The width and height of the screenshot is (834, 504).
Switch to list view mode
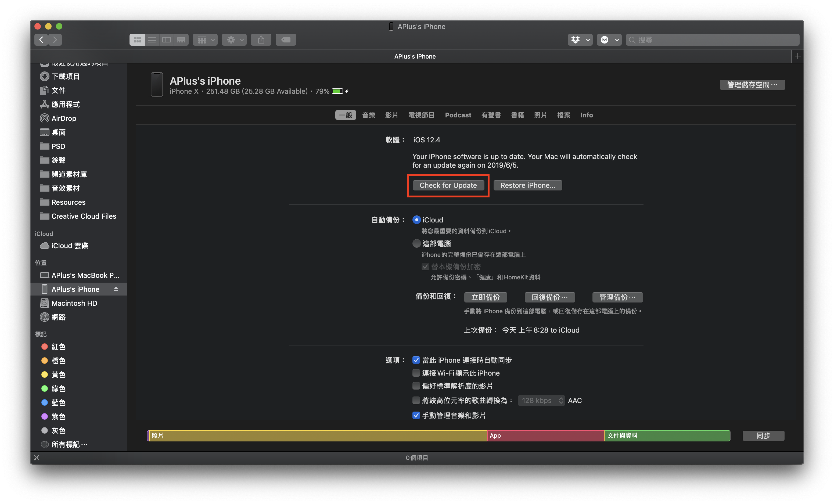tap(152, 40)
